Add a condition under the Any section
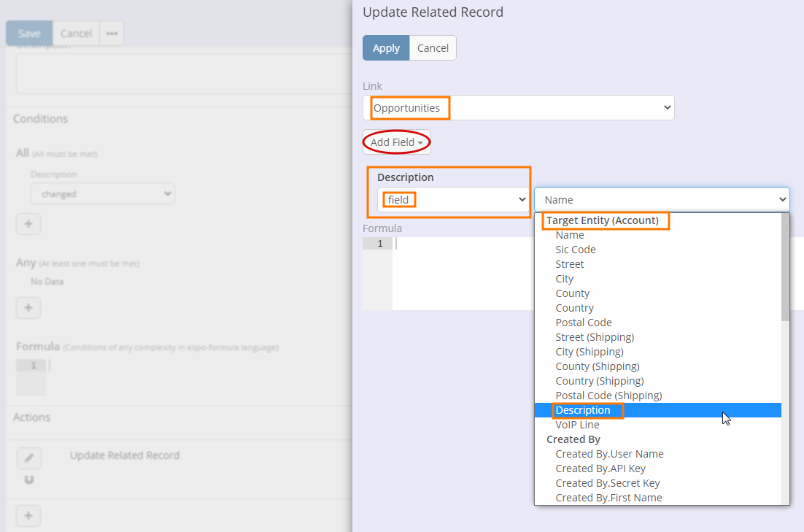This screenshot has width=804, height=532. (x=28, y=308)
